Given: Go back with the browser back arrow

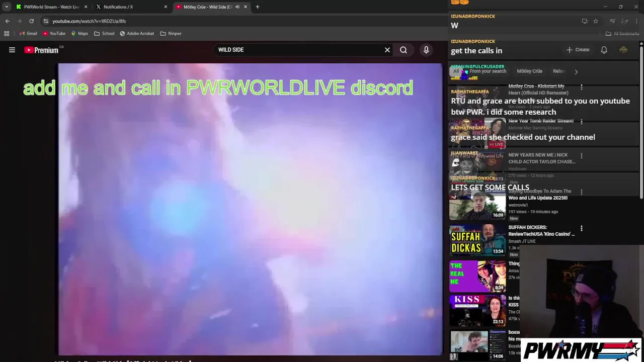Looking at the screenshot, I should coord(7,21).
